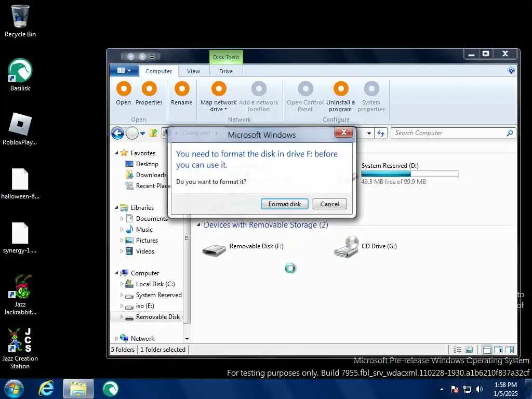Click Uninstall a program in ribbon
This screenshot has width=532, height=399.
341,97
